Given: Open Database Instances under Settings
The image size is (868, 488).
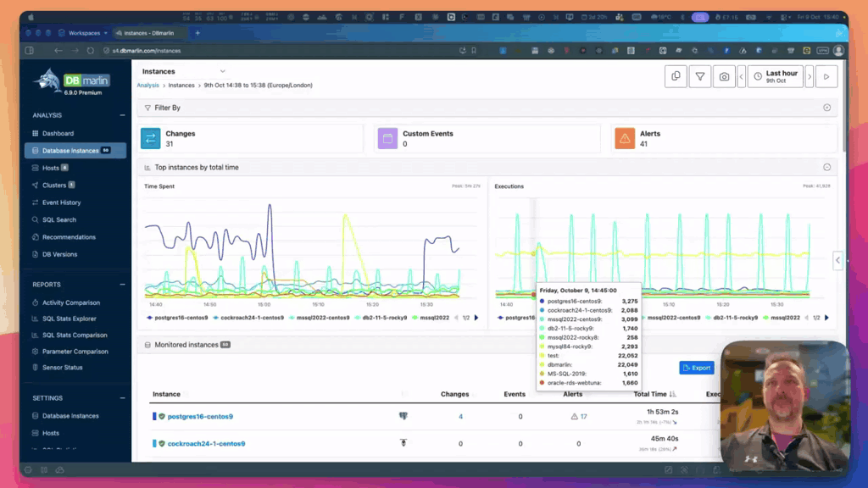Looking at the screenshot, I should tap(70, 416).
